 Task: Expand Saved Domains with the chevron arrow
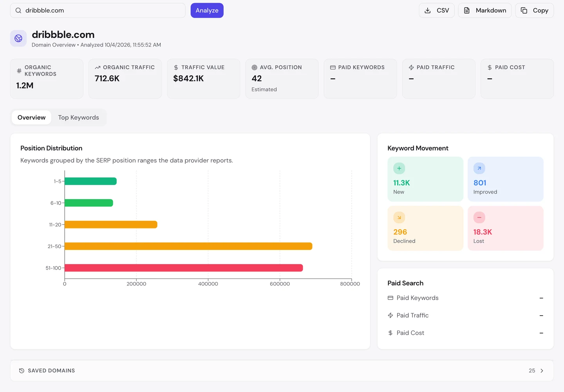(x=542, y=371)
